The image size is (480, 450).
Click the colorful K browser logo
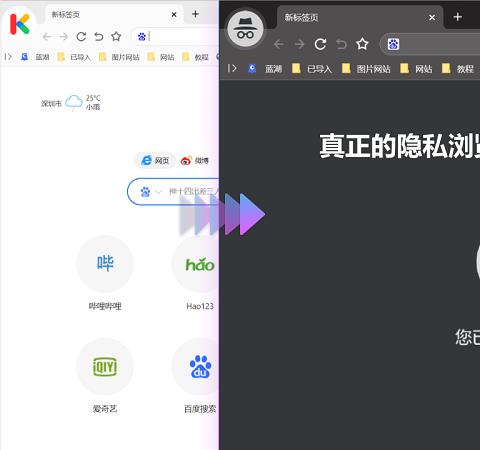19,24
